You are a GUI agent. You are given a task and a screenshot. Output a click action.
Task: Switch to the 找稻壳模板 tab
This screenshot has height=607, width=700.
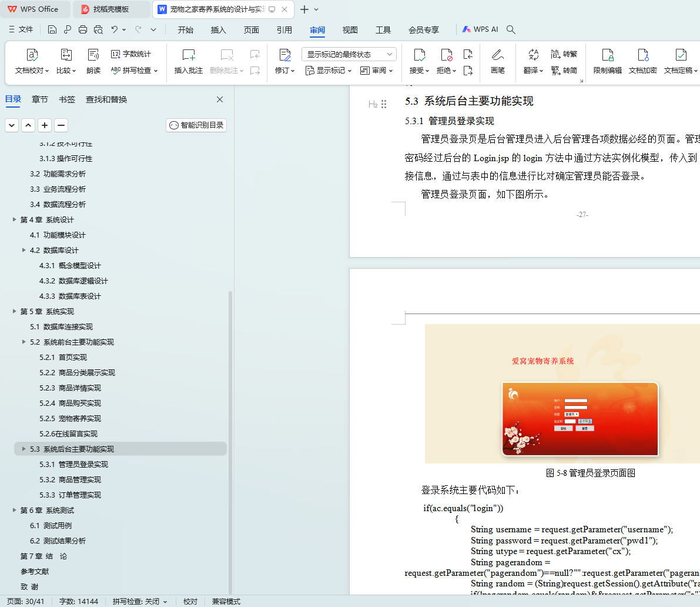111,9
